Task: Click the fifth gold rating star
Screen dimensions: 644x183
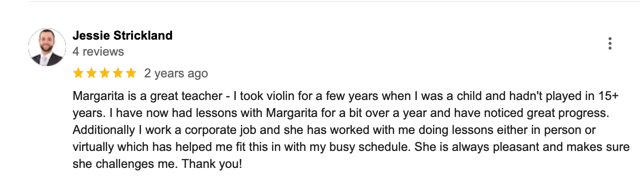Action: point(131,73)
